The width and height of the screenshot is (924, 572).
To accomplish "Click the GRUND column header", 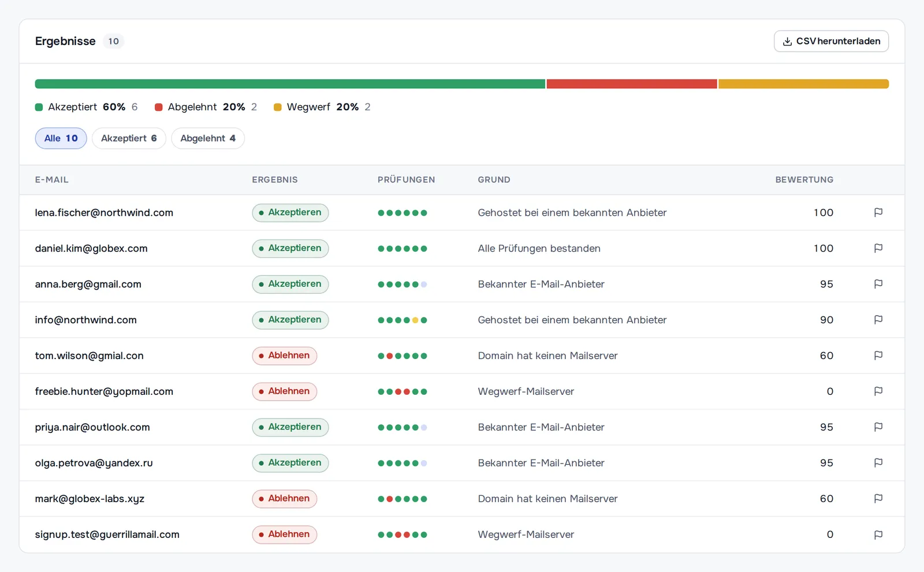I will tap(494, 180).
